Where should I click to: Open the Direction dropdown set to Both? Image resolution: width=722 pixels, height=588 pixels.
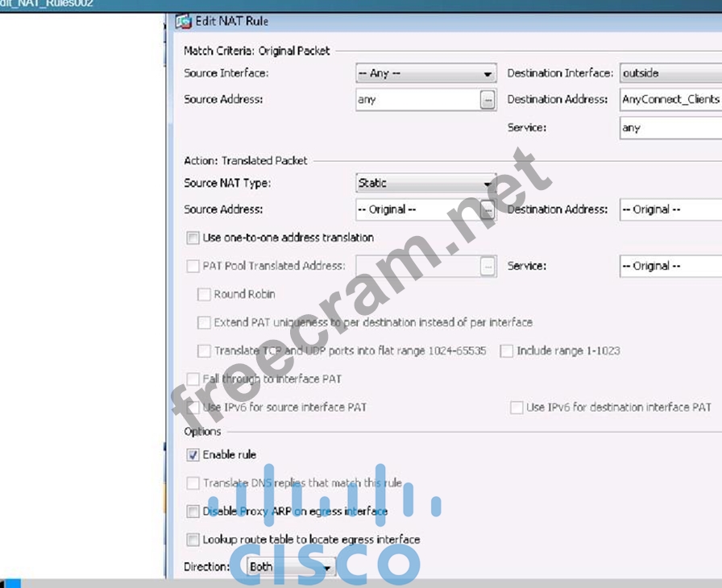tap(327, 568)
